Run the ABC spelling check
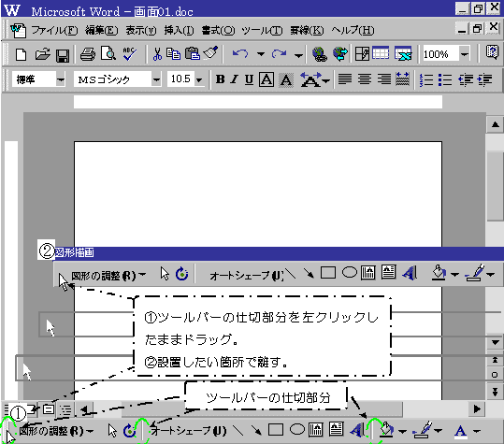Screen dimensions: 504x444 click(129, 53)
